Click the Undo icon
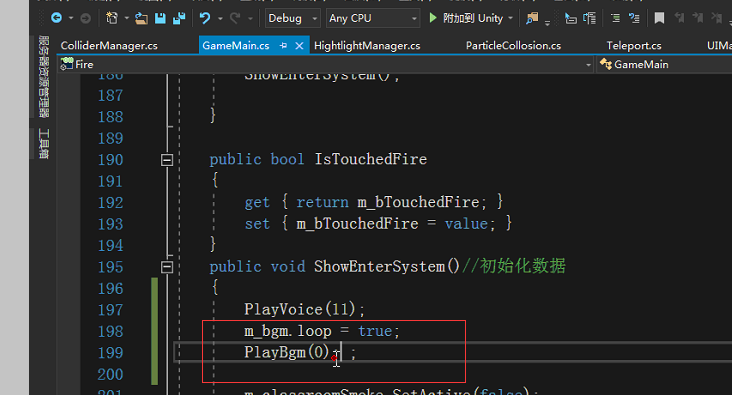The height and width of the screenshot is (395, 732). click(205, 18)
